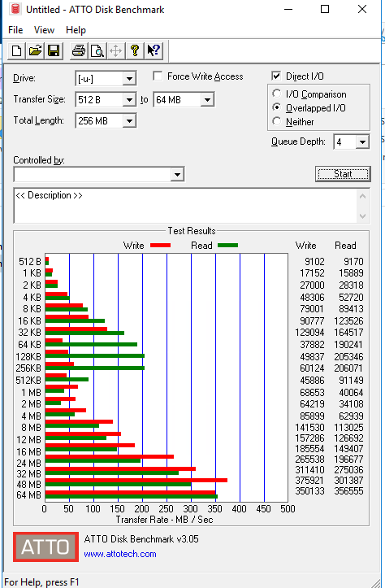
Task: Select the I/O Comparison radio button
Action: point(277,94)
